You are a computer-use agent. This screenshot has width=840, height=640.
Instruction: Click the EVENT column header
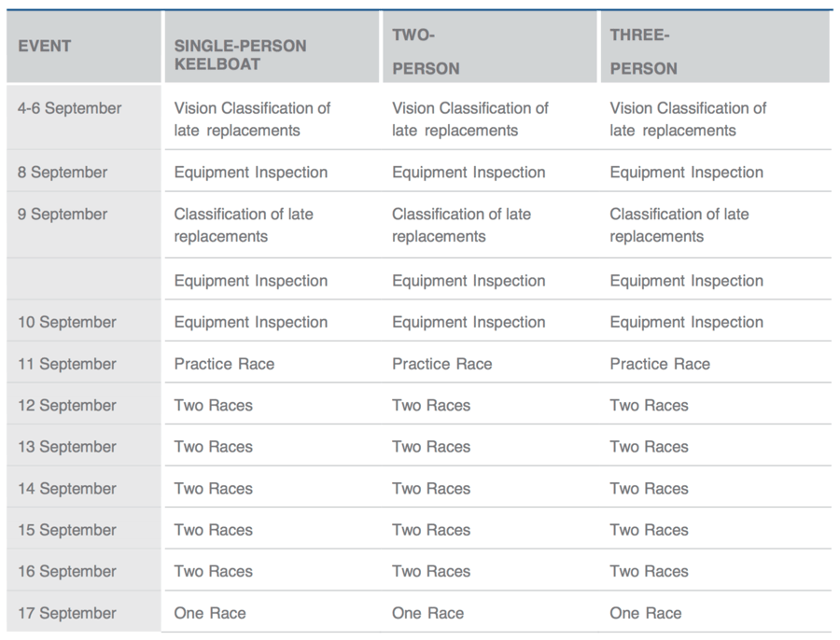click(x=45, y=46)
